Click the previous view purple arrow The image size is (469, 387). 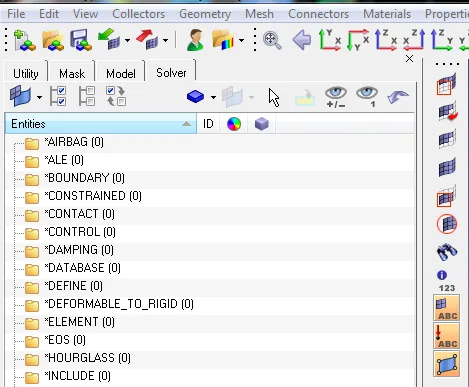pyautogui.click(x=302, y=40)
